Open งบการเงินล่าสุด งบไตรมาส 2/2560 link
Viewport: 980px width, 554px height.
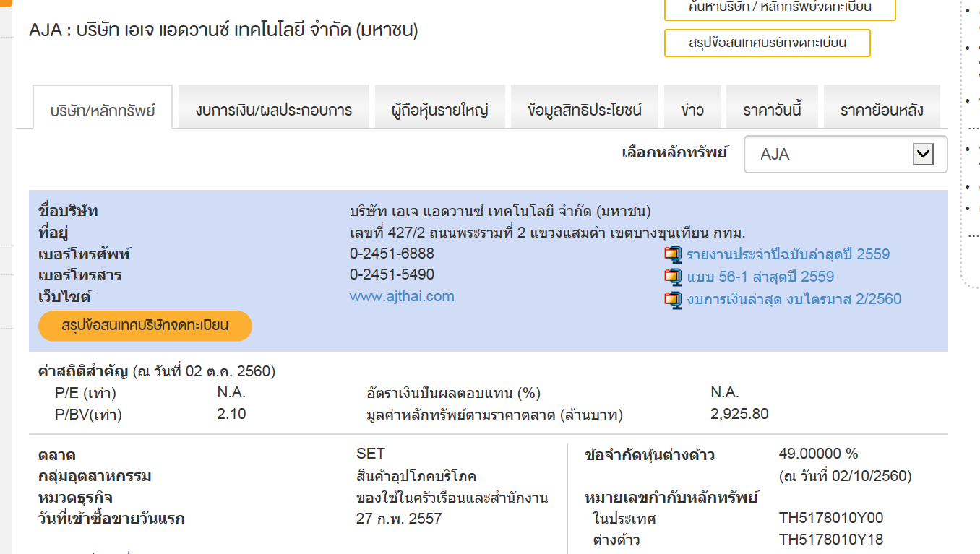(x=794, y=299)
